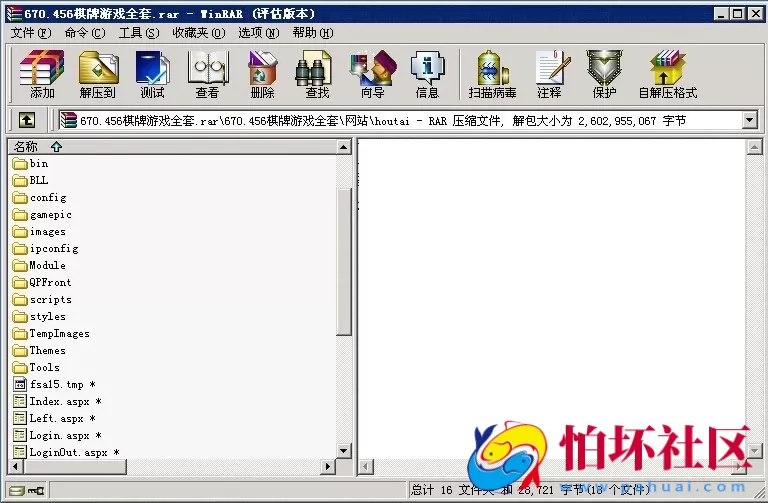The image size is (768, 503).
Task: Click the Protect (保护) shield icon
Action: [604, 75]
